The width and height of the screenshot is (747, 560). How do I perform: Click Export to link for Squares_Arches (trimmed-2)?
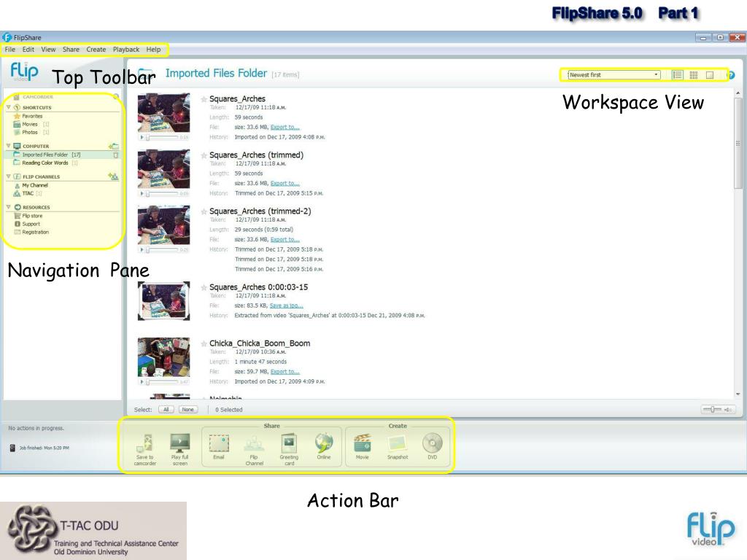click(x=285, y=239)
